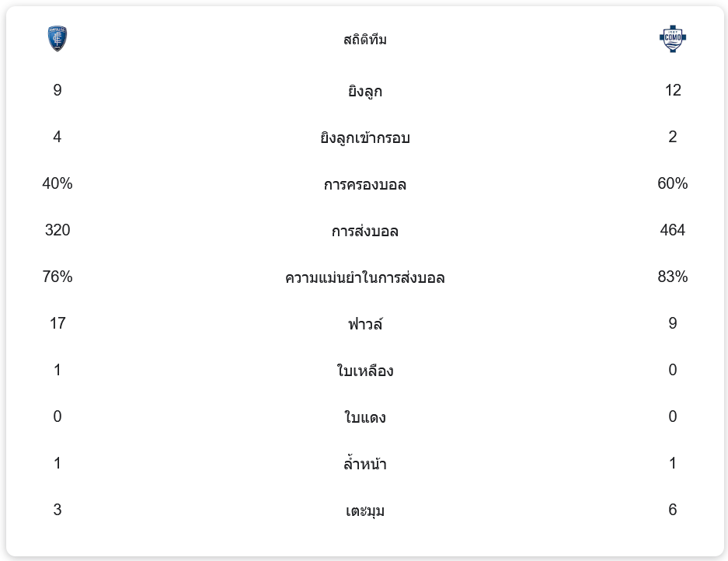Click the เตะมุม corners label
728x561 pixels.
364,511
